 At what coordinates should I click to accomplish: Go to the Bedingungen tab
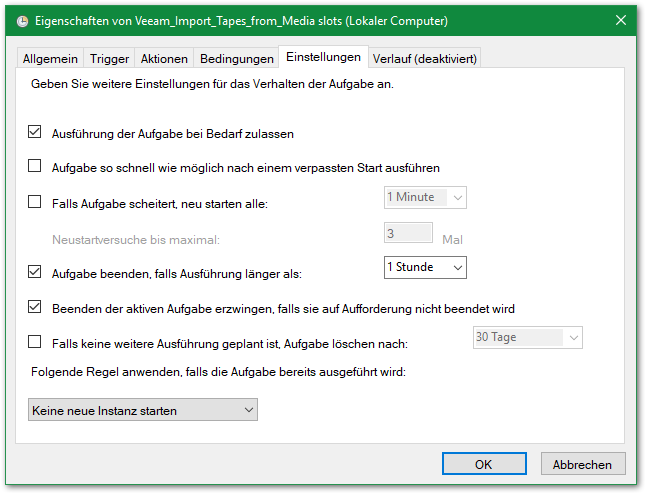click(236, 59)
